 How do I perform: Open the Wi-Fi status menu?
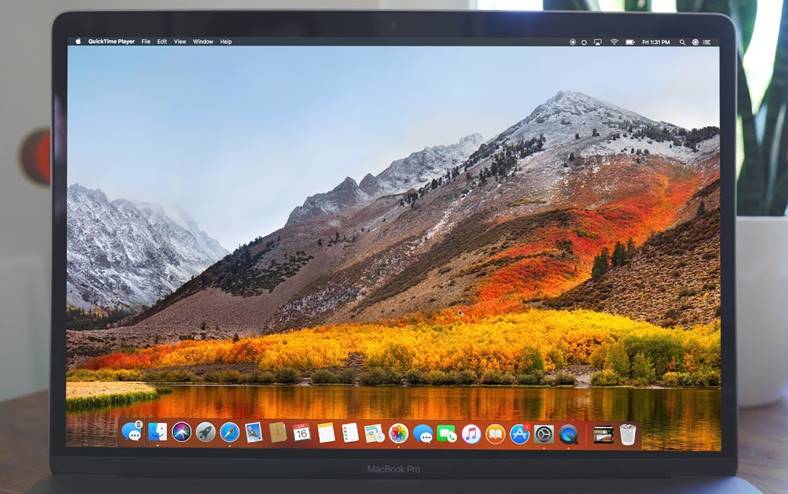[x=614, y=42]
